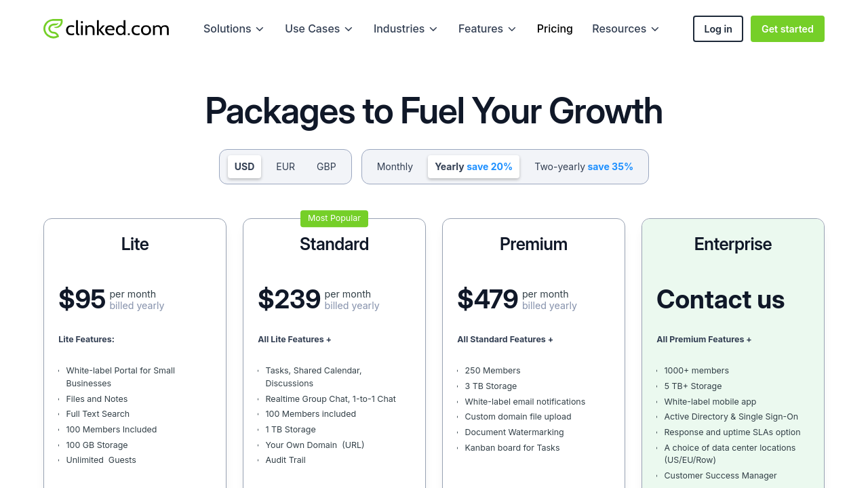The image size is (868, 488).
Task: Click the chevron arrow beside Solutions
Action: pos(260,29)
